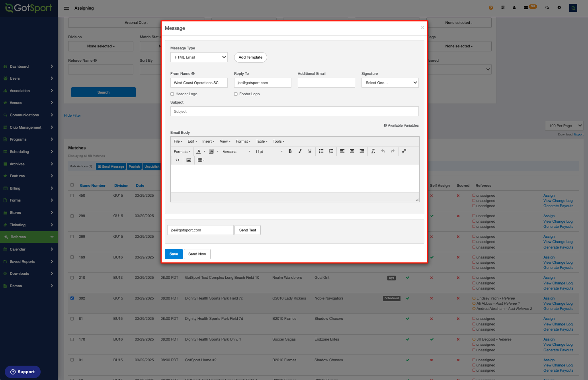This screenshot has height=380, width=588.
Task: Enable the Header Logo checkbox
Action: pos(172,94)
